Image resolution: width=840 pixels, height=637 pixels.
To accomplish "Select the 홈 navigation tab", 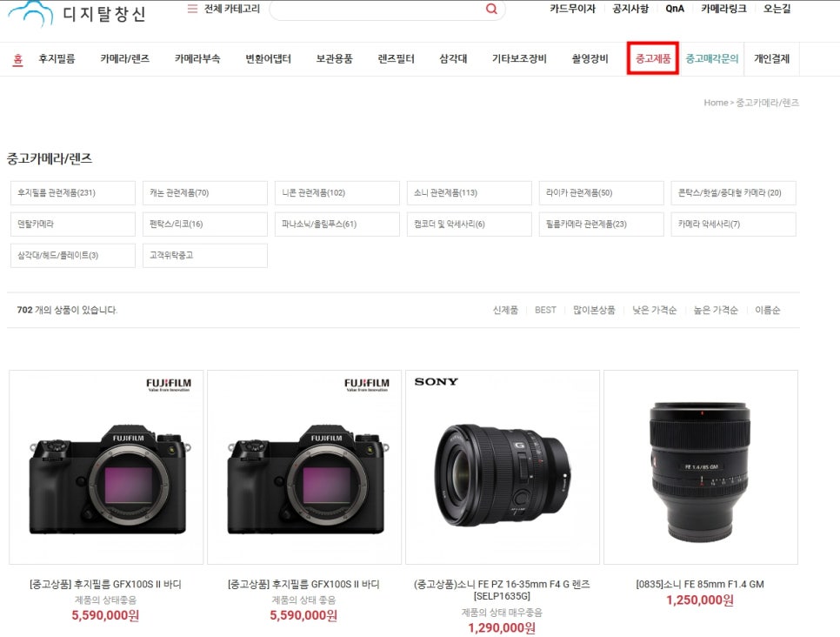I will point(17,59).
